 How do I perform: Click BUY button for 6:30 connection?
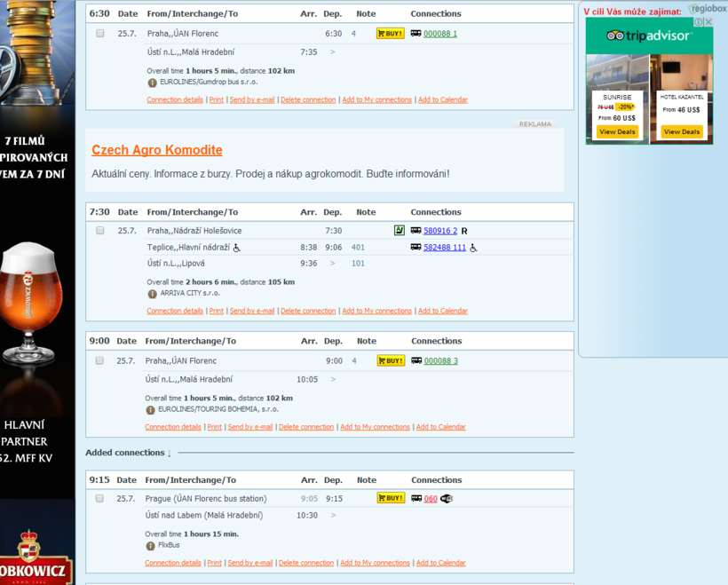point(390,34)
